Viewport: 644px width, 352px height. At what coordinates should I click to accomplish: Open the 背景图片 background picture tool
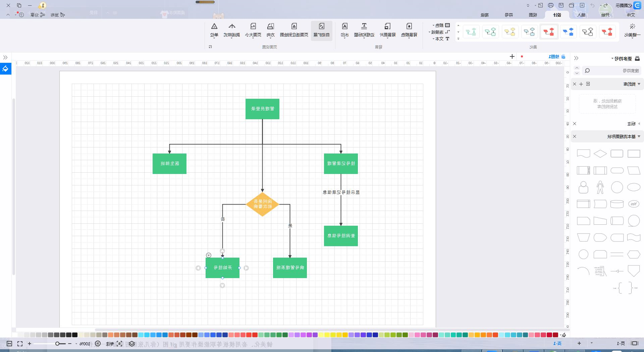point(387,30)
